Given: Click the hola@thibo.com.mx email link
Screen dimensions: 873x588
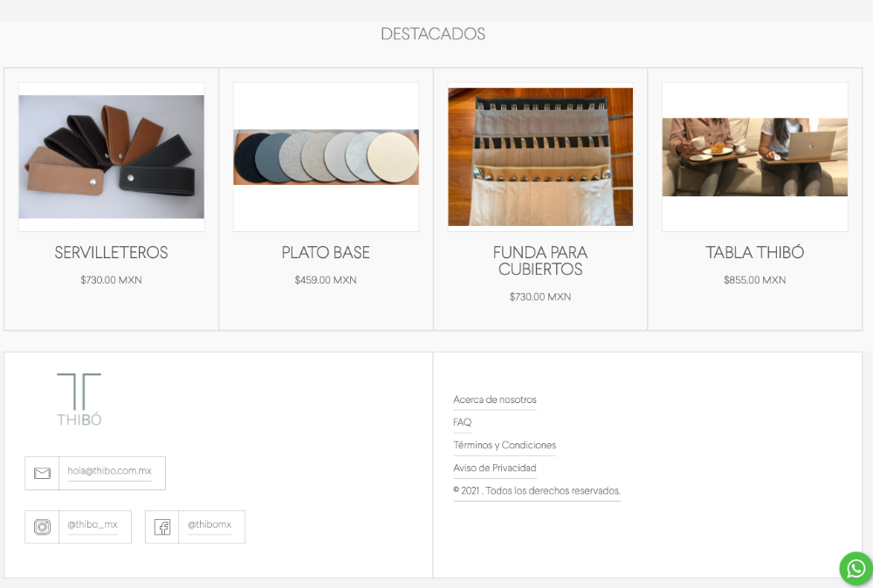Looking at the screenshot, I should tap(110, 471).
